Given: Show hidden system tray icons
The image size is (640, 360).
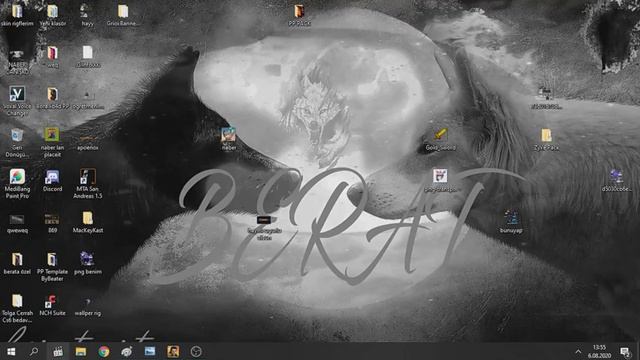Looking at the screenshot, I should click(578, 351).
